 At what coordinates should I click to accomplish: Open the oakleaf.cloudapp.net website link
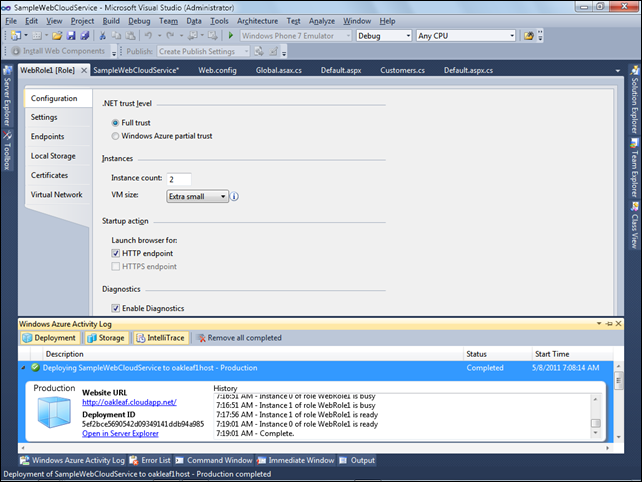click(x=128, y=402)
